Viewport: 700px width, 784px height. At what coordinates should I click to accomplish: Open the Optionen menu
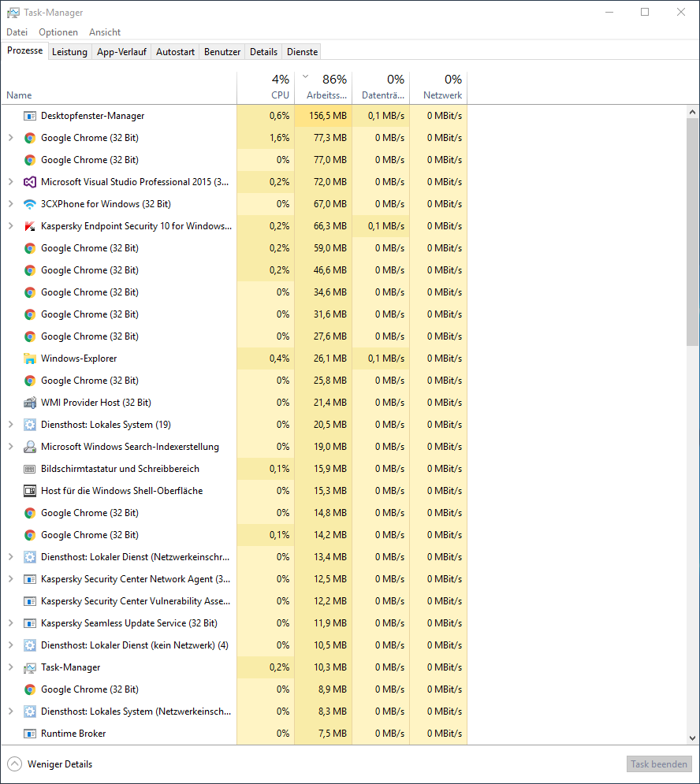pyautogui.click(x=58, y=32)
